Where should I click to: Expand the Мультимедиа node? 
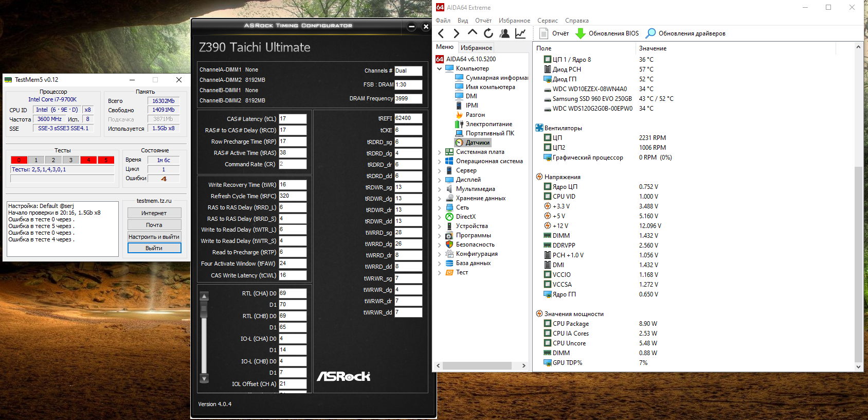440,189
